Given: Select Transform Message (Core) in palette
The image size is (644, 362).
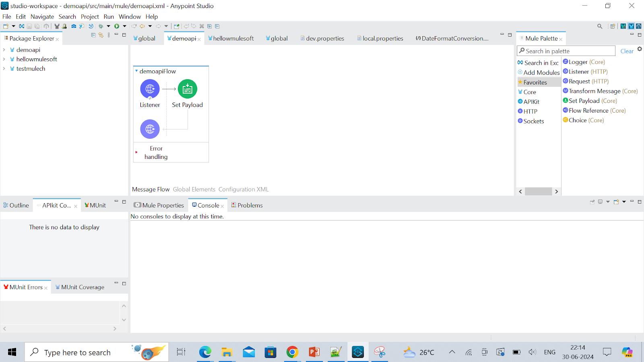Looking at the screenshot, I should tap(600, 91).
